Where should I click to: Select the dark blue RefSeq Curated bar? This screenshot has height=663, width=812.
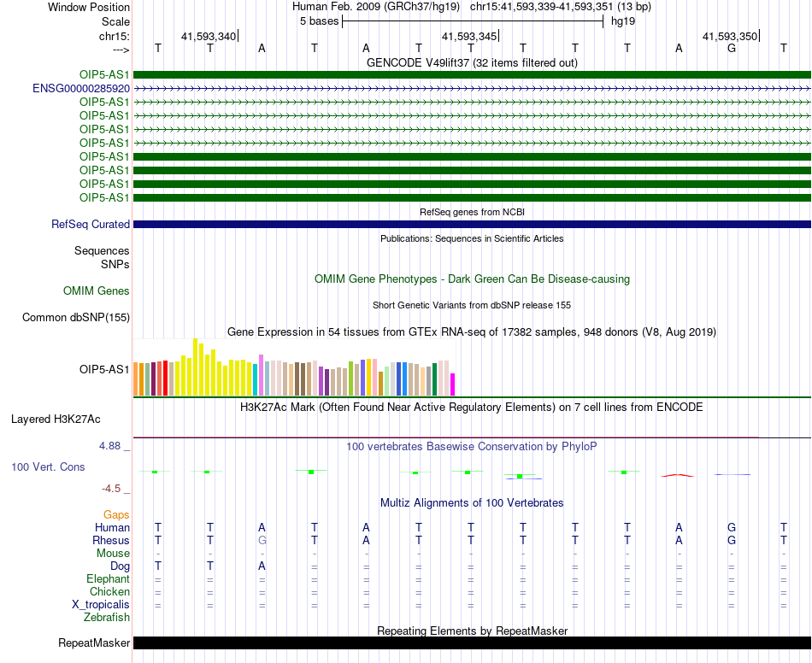click(473, 224)
